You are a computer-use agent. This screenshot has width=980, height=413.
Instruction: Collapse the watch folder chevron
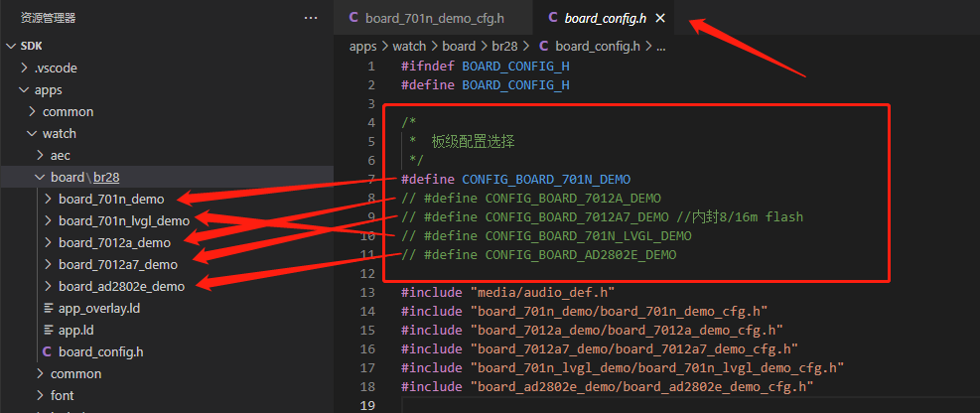coord(32,134)
